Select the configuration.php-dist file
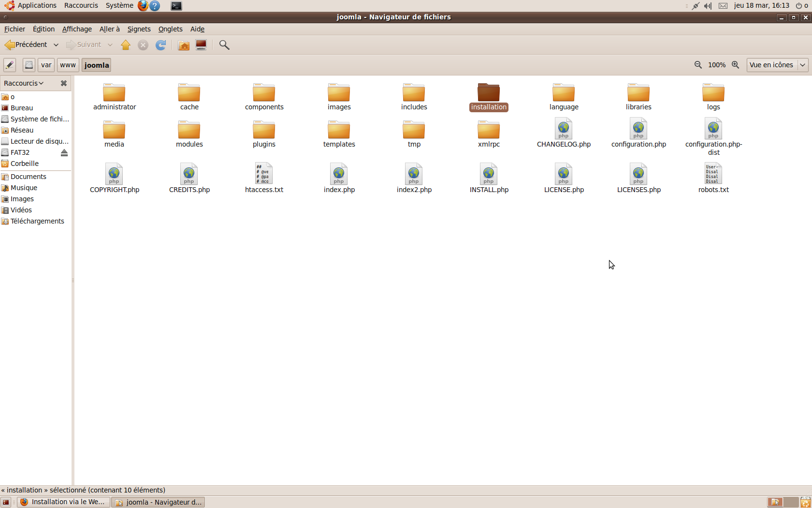 click(713, 137)
